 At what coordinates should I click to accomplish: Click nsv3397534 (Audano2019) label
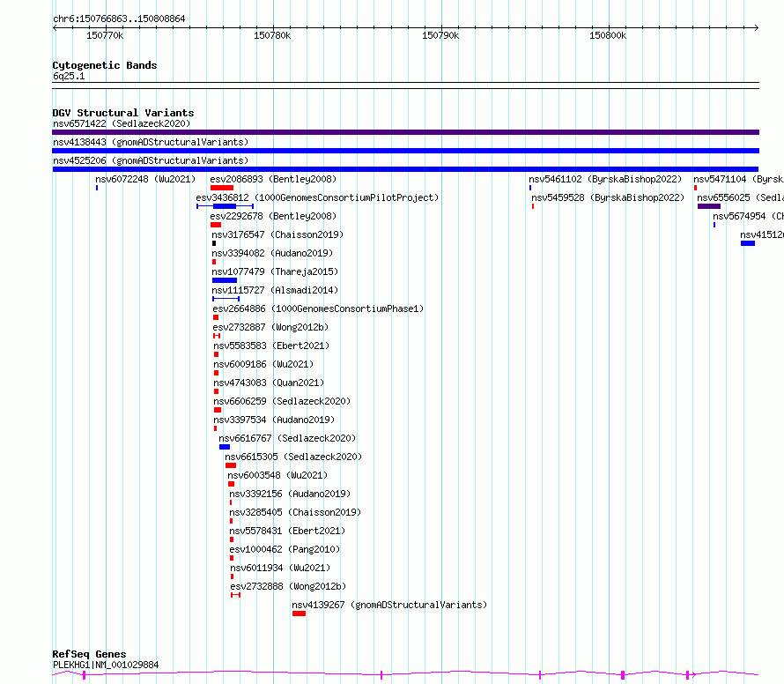[274, 420]
